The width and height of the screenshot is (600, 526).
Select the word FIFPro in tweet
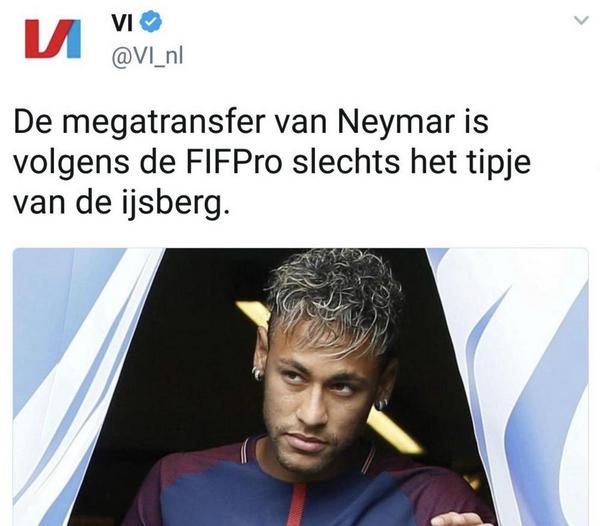tap(234, 162)
